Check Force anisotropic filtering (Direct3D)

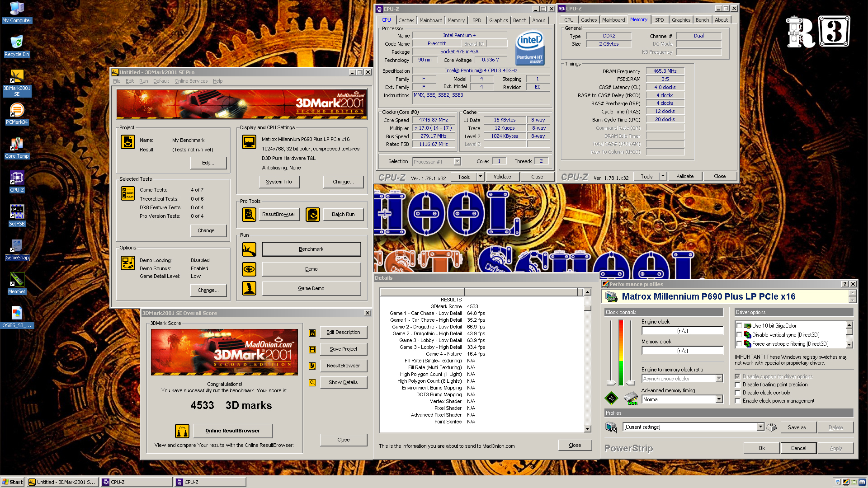coord(740,344)
